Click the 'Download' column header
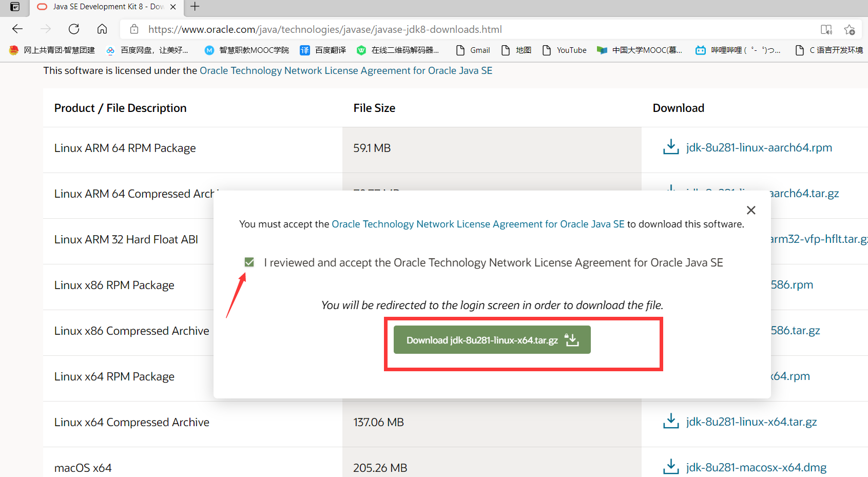This screenshot has width=868, height=477. 679,108
